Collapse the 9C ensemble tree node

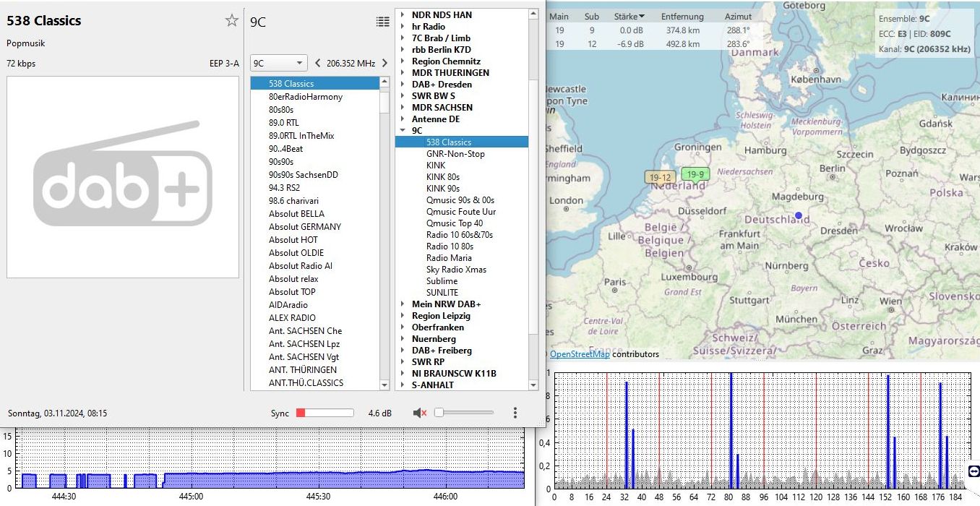coord(403,131)
